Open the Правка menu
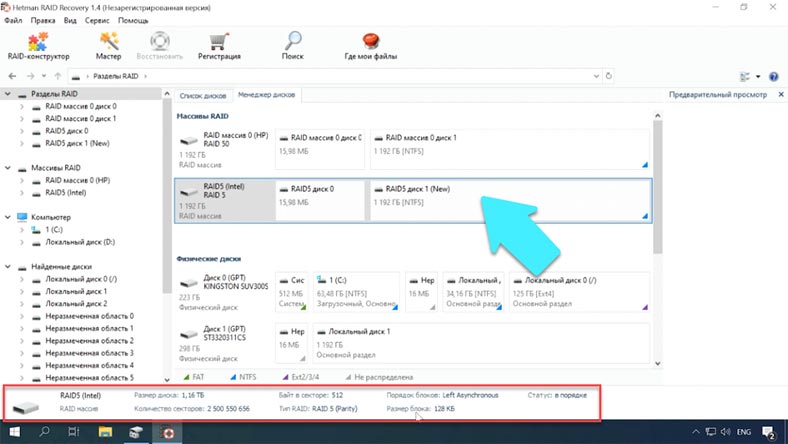The height and width of the screenshot is (444, 788). pos(43,21)
